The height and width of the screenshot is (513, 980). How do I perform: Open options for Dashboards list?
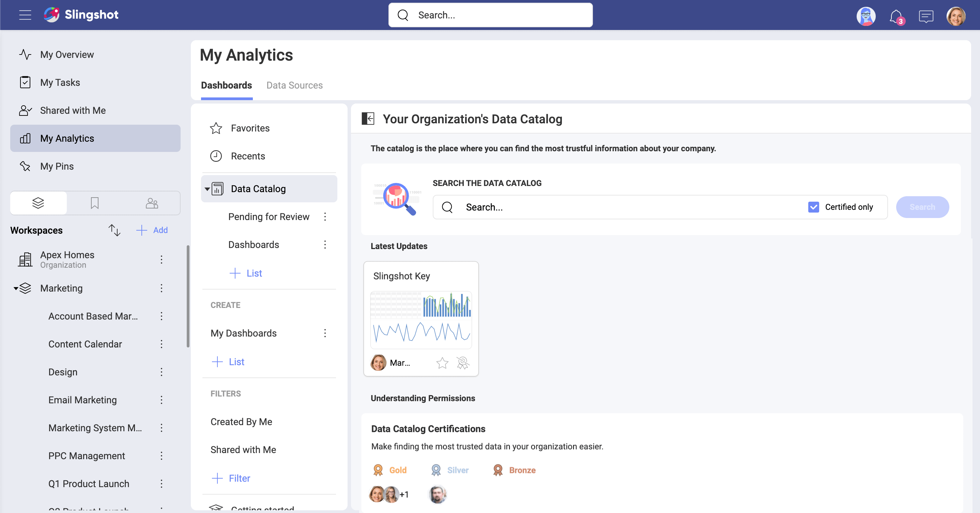coord(325,245)
